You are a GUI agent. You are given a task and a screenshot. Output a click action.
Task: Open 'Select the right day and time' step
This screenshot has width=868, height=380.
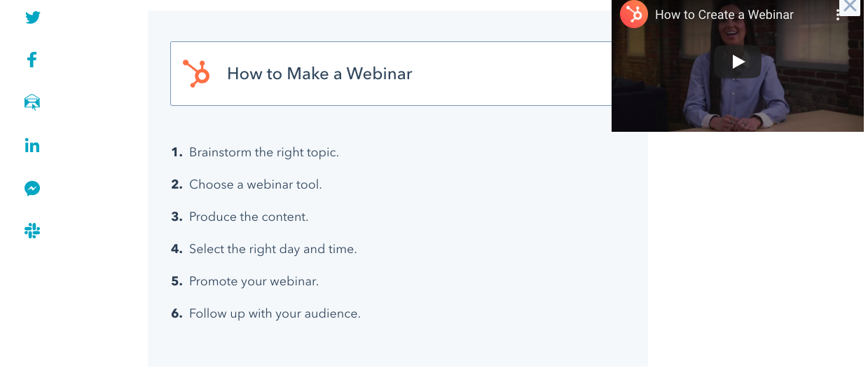click(273, 249)
